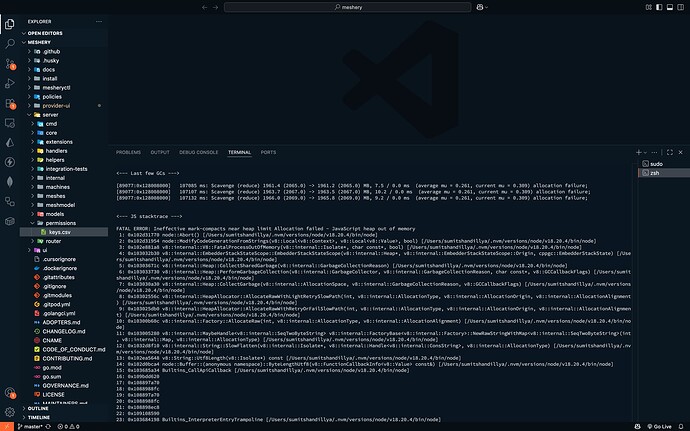This screenshot has width=690, height=431.
Task: Click the master branch in status bar
Action: point(30,427)
